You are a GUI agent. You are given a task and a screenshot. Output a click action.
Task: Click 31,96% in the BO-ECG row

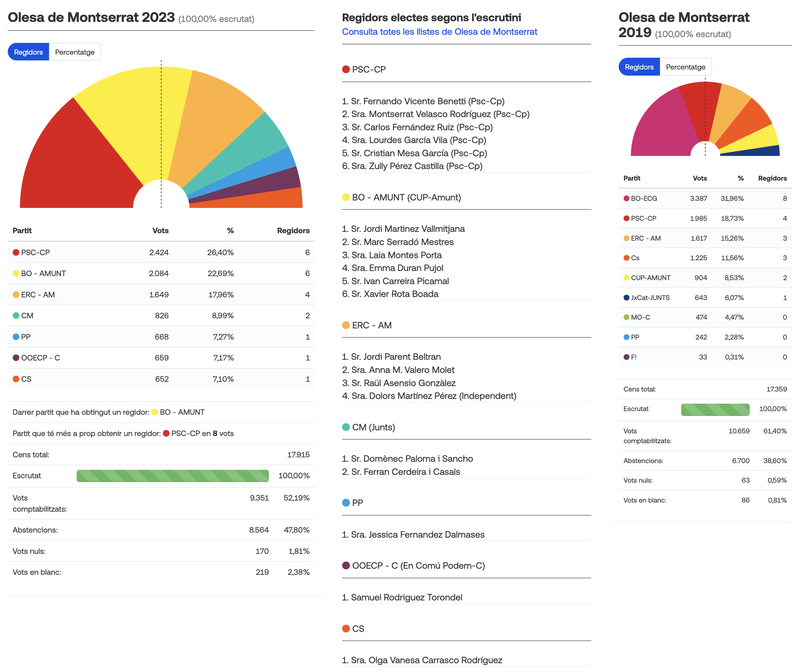click(732, 198)
